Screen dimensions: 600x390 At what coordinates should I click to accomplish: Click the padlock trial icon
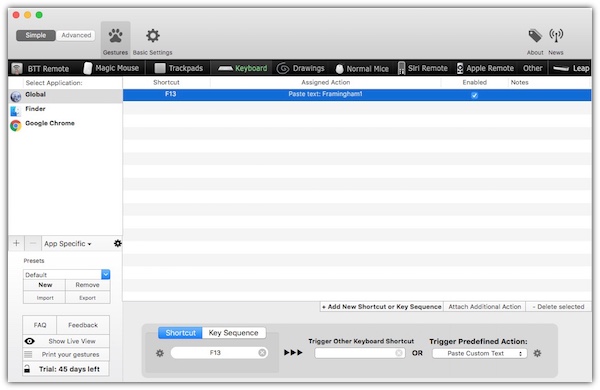pos(27,369)
